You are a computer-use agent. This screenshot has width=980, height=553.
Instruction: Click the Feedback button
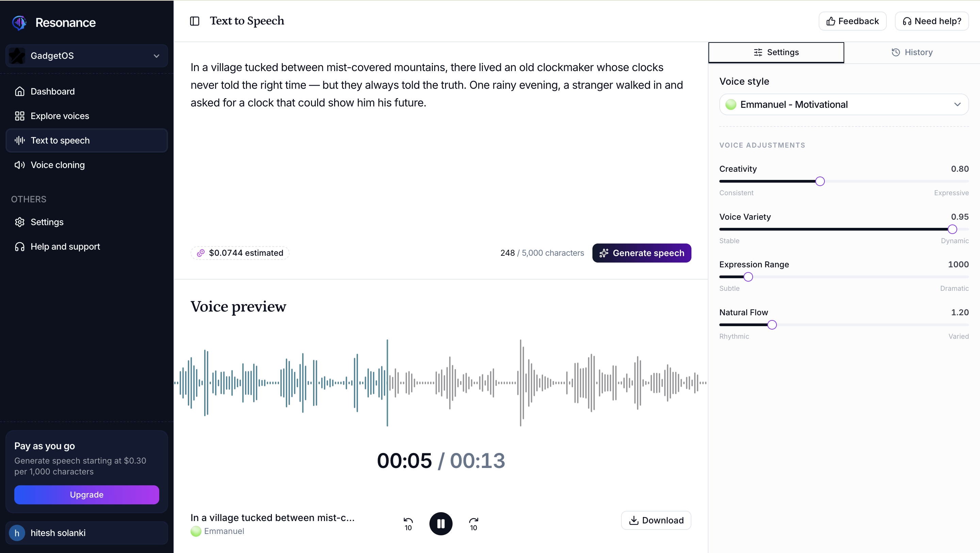coord(852,21)
